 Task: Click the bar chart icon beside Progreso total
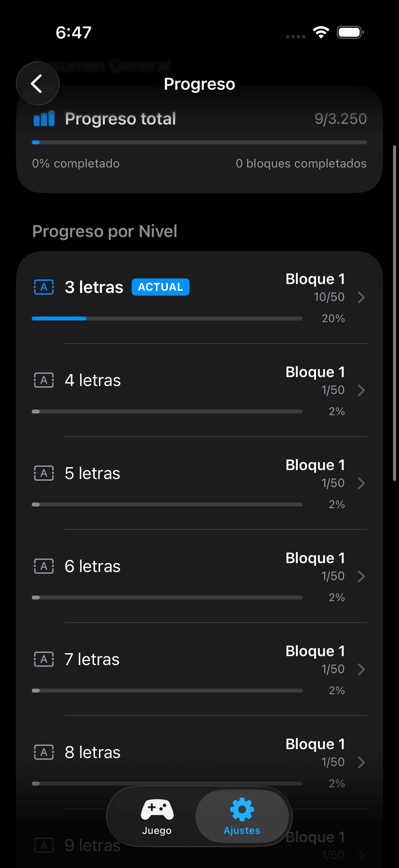(44, 119)
